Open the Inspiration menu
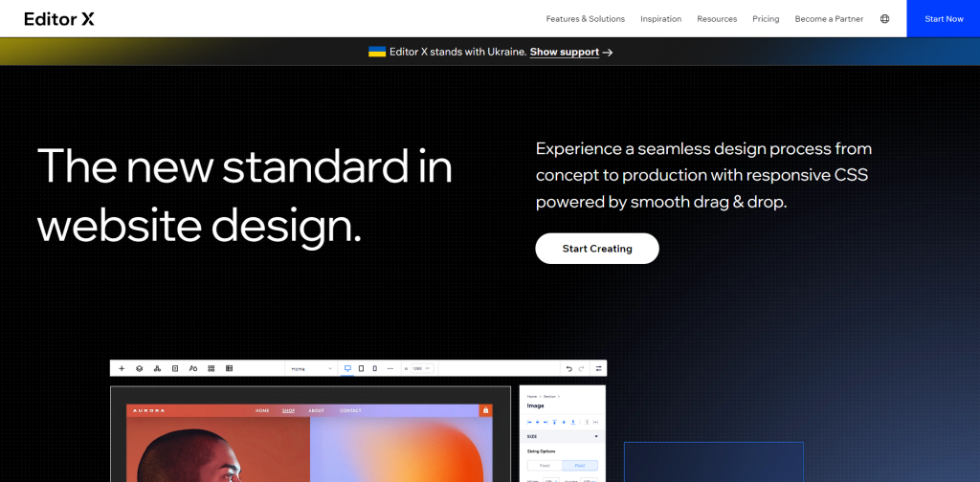 tap(660, 19)
